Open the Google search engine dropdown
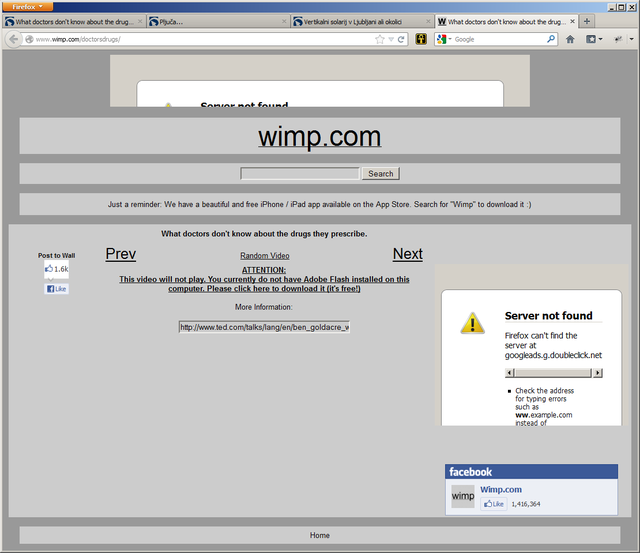The height and width of the screenshot is (553, 640). click(x=444, y=39)
